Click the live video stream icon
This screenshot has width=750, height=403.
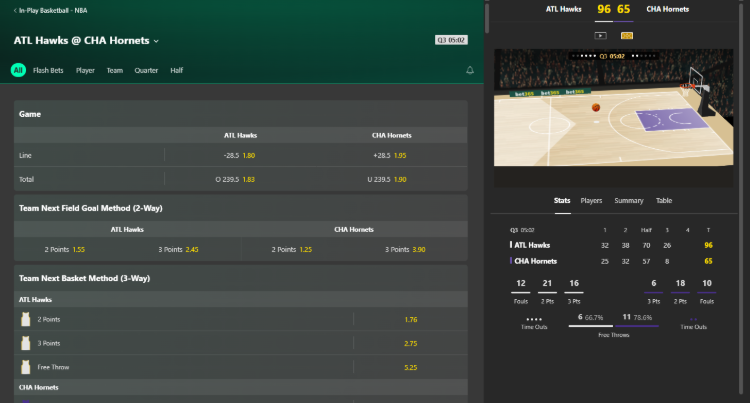click(600, 35)
